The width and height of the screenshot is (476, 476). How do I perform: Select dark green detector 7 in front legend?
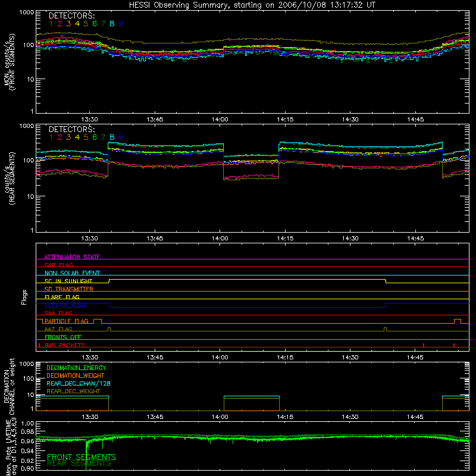pos(103,24)
